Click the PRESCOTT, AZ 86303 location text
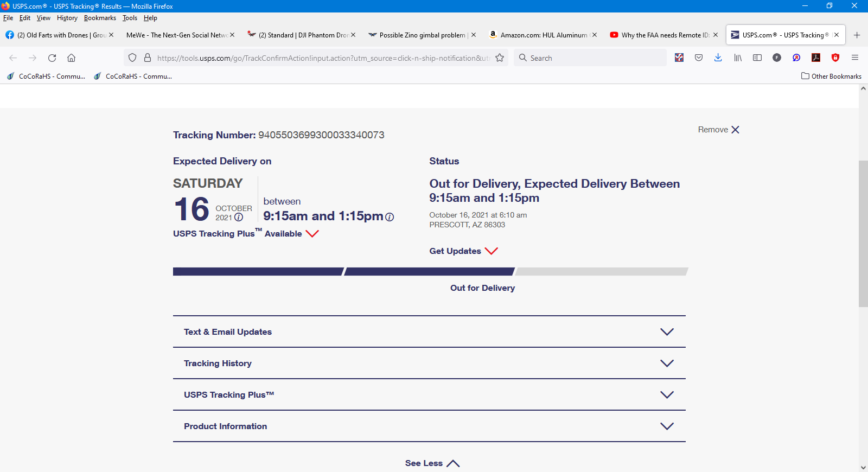Image resolution: width=868 pixels, height=472 pixels. point(467,225)
